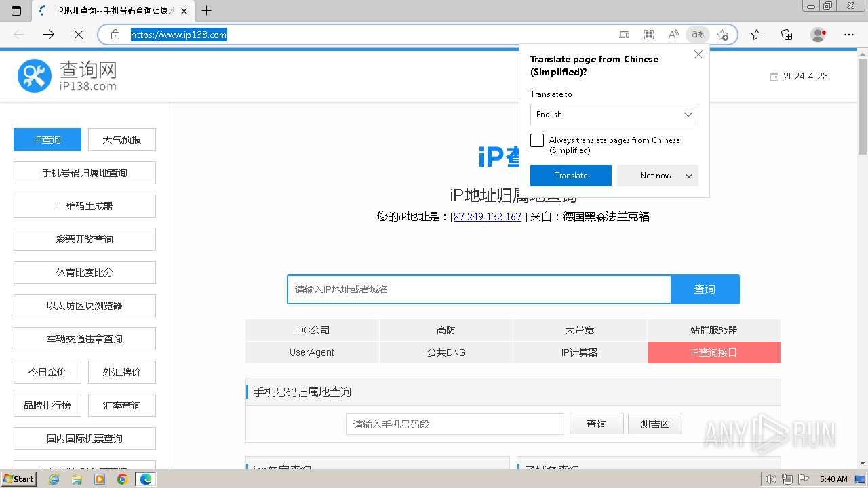
Task: Open 品牌排行榜 in sidebar
Action: 47,405
